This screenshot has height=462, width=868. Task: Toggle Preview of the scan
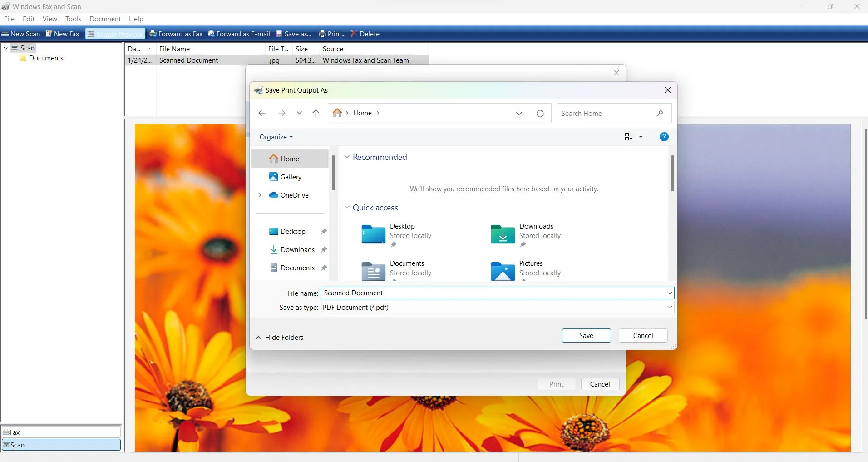click(x=115, y=34)
